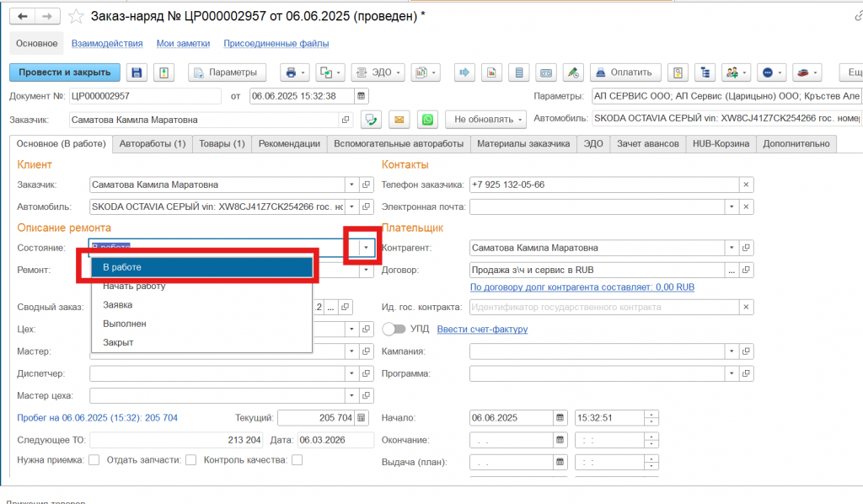Tick the Отдать запчасти checkbox
Screen dimensions: 863x504
point(191,460)
